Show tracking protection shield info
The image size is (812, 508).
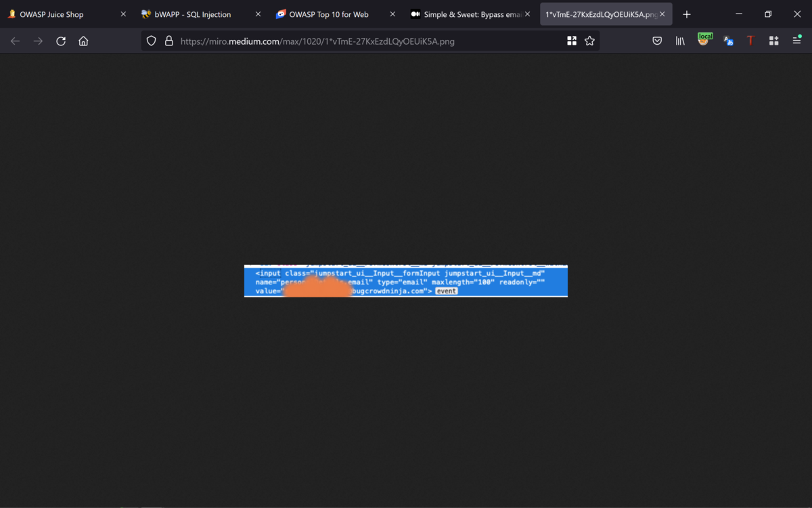(x=152, y=41)
